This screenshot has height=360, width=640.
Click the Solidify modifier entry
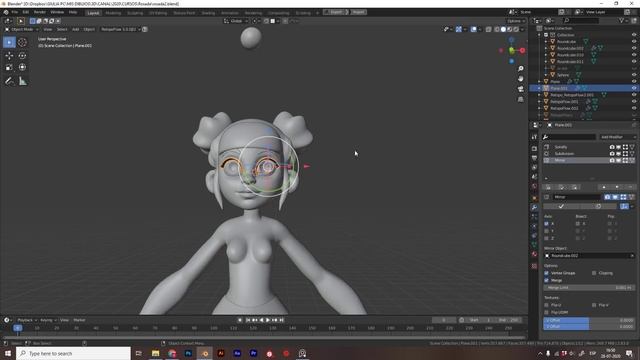(561, 147)
